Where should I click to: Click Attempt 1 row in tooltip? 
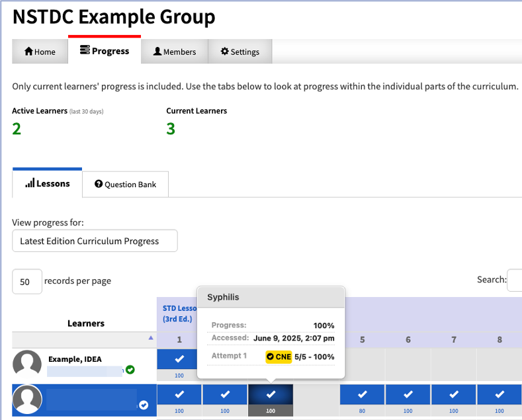[271, 357]
